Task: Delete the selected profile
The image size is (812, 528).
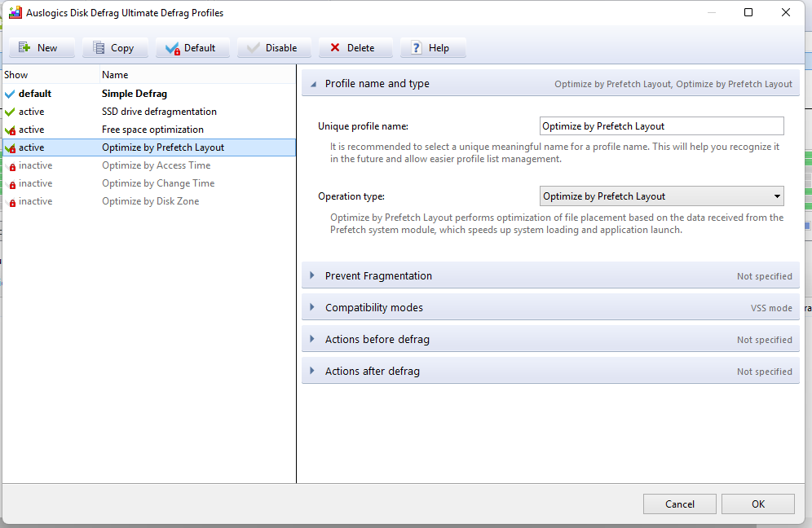Action: 355,47
